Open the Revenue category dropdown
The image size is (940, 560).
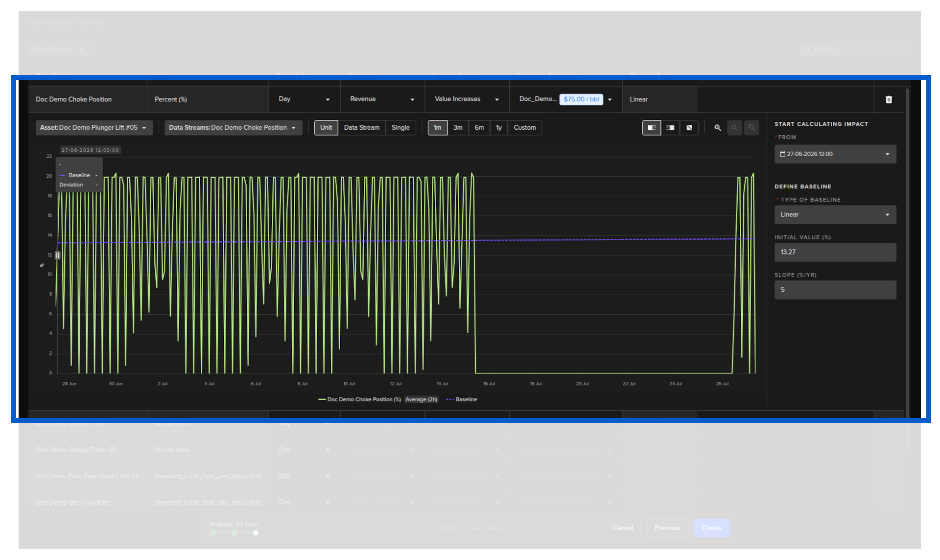click(382, 99)
